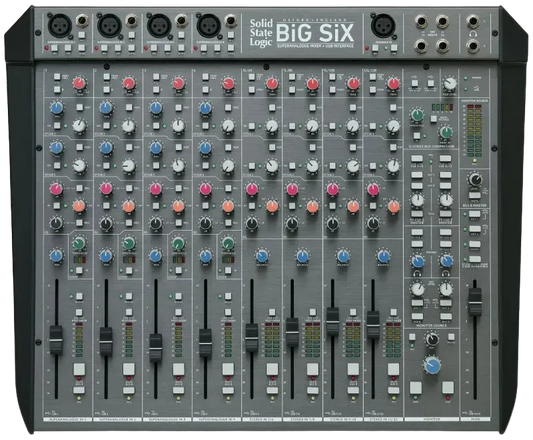Click the headphone symbol between the two jacks
The width and height of the screenshot is (533, 440).
tap(473, 34)
